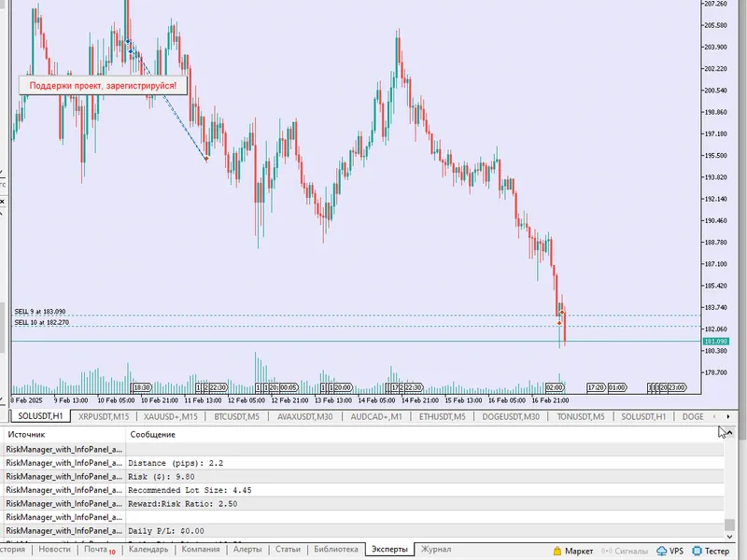Switch to XAUUSD+,M15 chart tab
Viewport: 747px width, 560px height.
171,416
